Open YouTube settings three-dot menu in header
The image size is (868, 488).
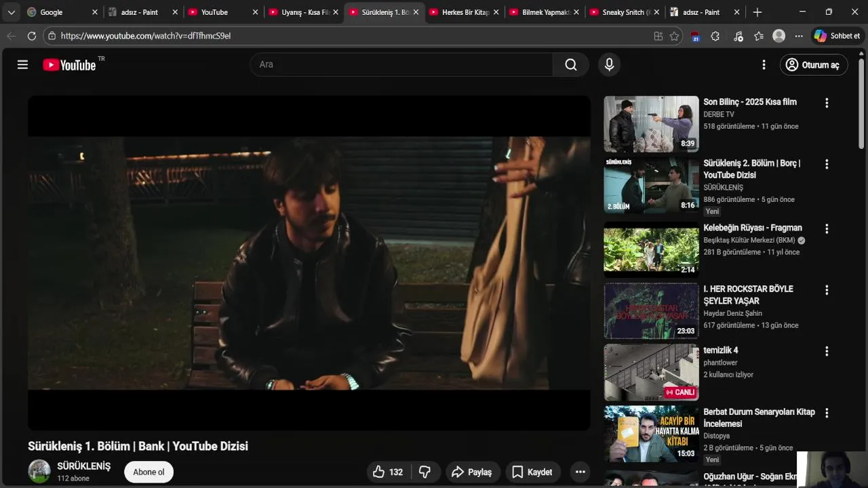pos(764,64)
